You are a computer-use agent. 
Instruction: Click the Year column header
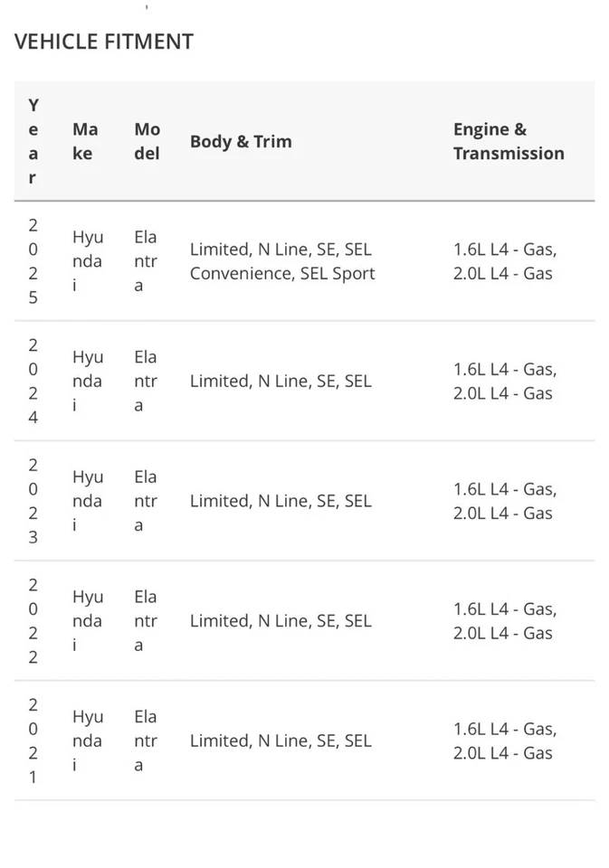(x=33, y=142)
